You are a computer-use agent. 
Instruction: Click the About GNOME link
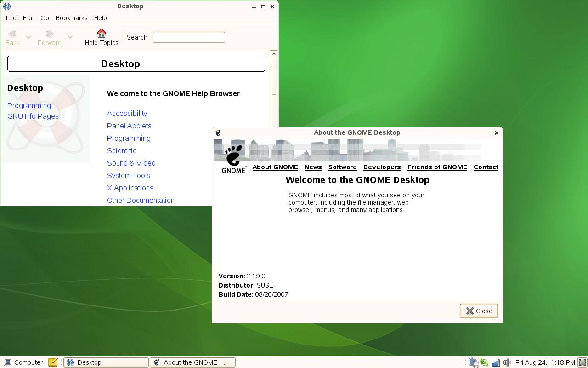pyautogui.click(x=275, y=167)
